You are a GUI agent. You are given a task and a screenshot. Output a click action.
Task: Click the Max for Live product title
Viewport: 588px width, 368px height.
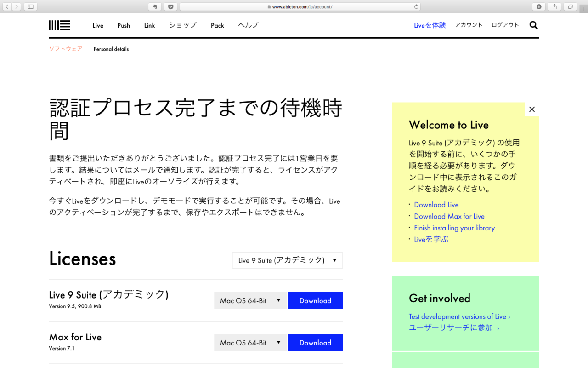coord(75,337)
